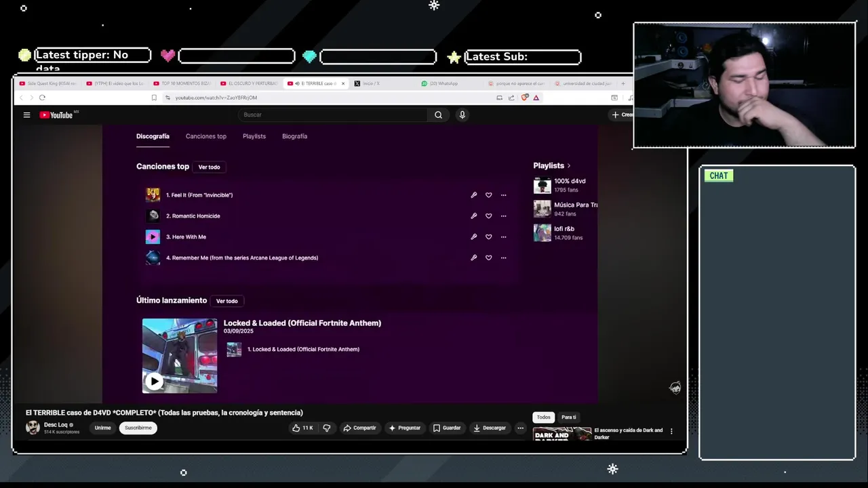Click the Crear create button
This screenshot has height=488, width=868.
click(x=622, y=115)
